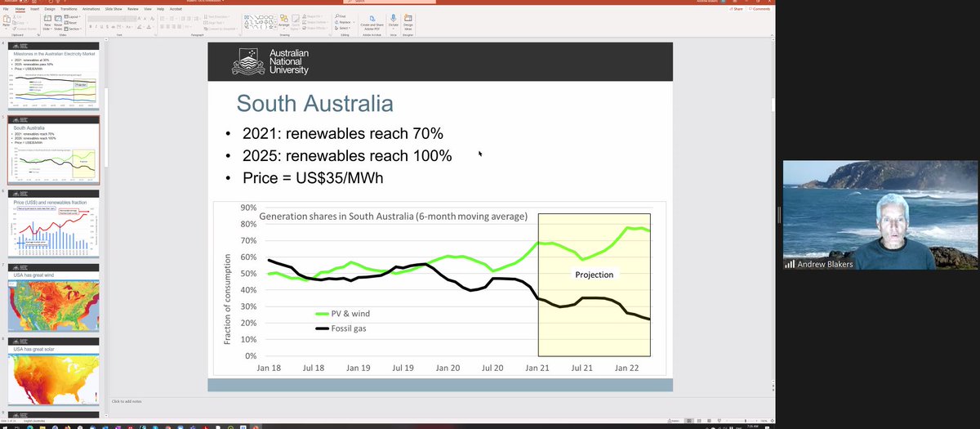Switch to the Review tab
The image size is (980, 429).
133,9
